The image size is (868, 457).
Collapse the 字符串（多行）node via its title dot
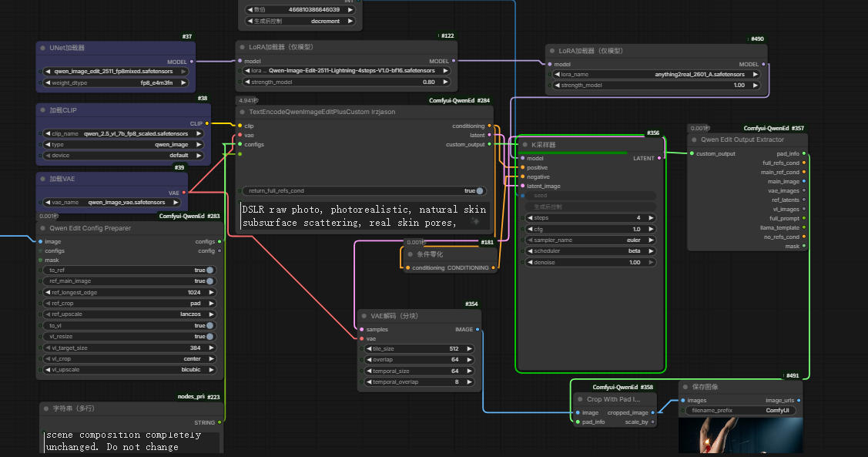point(46,408)
